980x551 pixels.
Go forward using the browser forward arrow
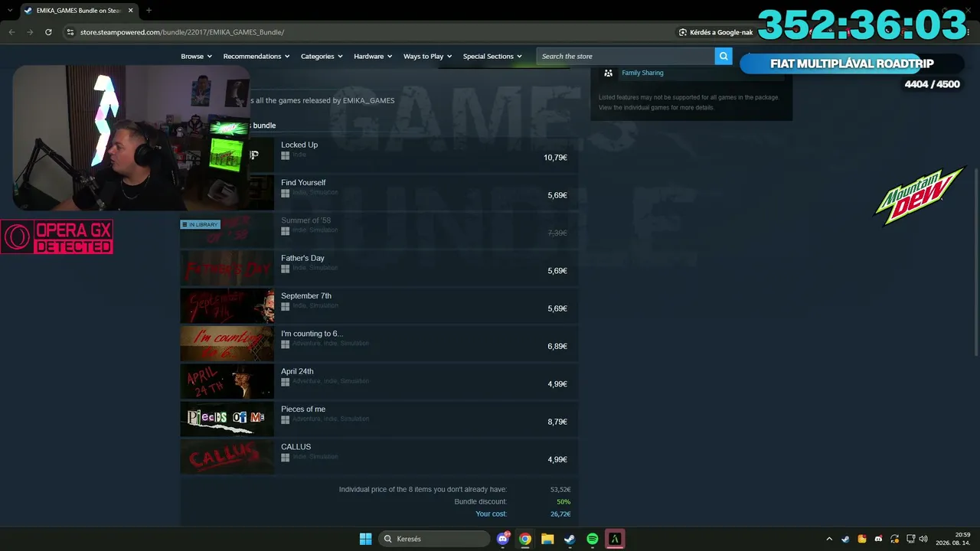click(30, 32)
